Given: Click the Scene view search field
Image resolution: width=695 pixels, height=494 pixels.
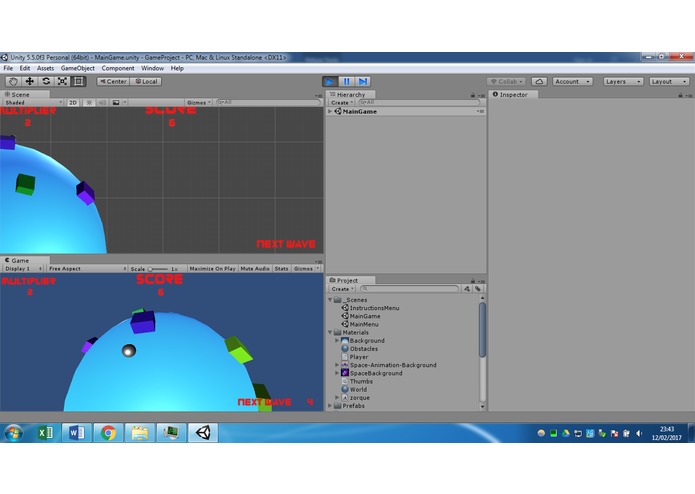Looking at the screenshot, I should pos(268,102).
